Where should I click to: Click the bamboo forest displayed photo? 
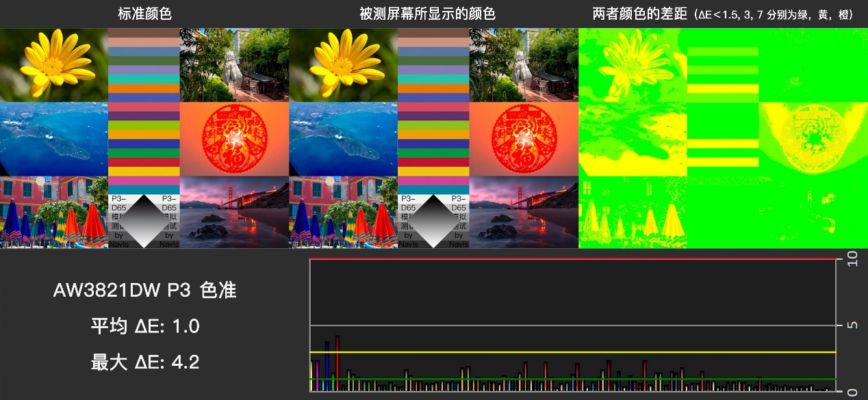(x=524, y=62)
